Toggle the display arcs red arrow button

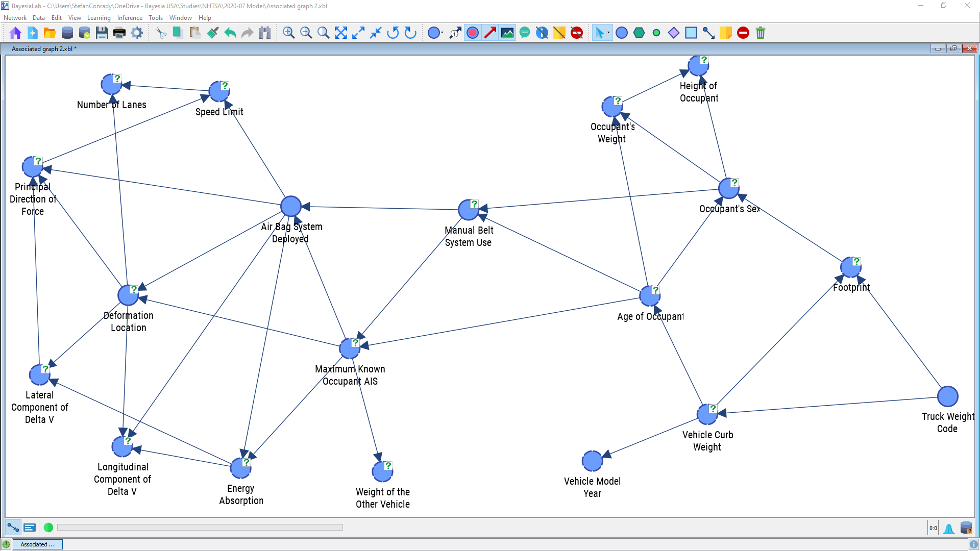point(490,33)
